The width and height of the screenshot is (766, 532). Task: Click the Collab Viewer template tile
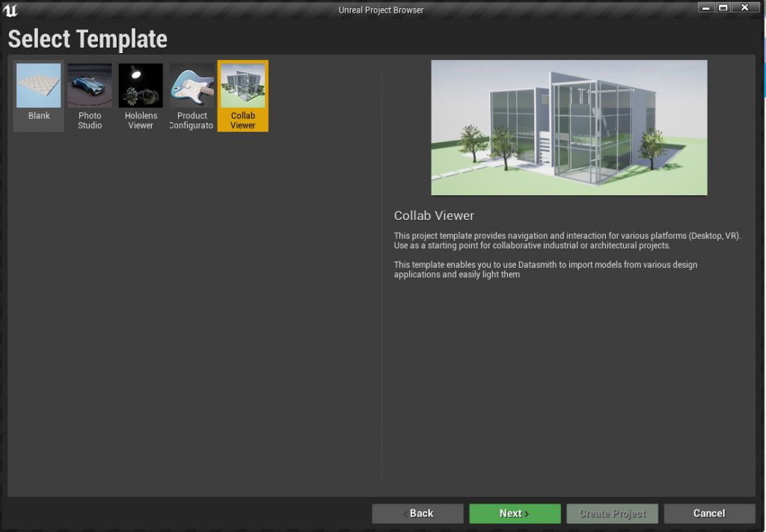pos(243,96)
